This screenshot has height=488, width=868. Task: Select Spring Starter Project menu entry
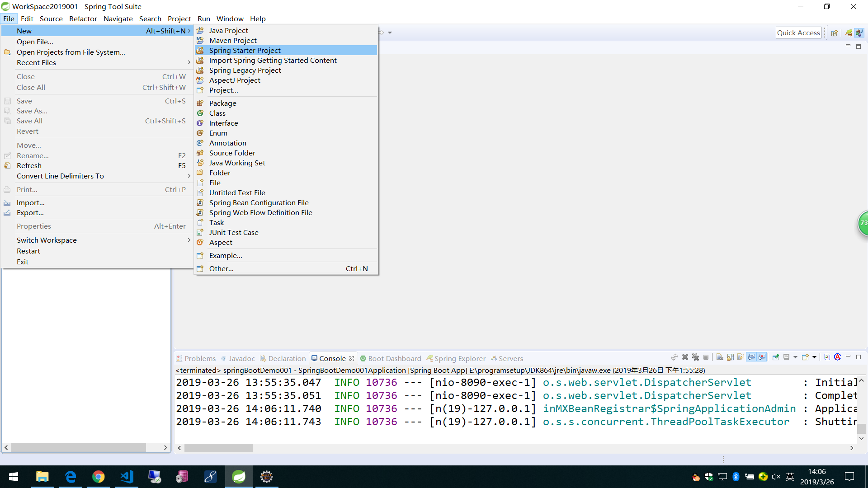(x=245, y=50)
